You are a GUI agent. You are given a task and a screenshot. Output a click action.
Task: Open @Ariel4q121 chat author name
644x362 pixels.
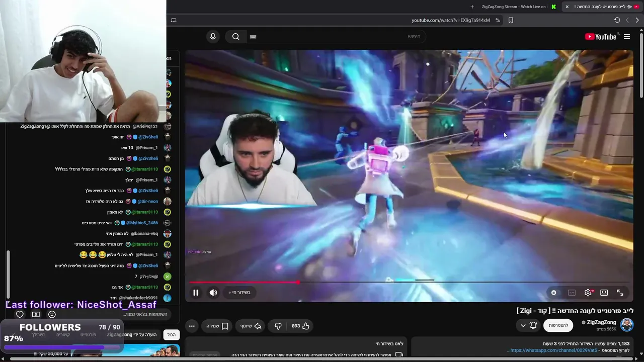coord(145,126)
